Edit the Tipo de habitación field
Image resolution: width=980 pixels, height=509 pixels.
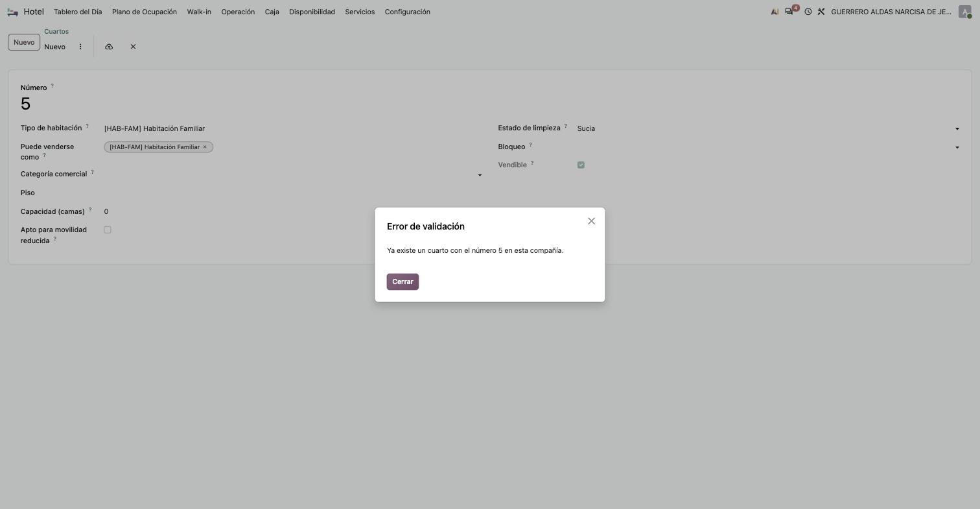click(x=294, y=128)
